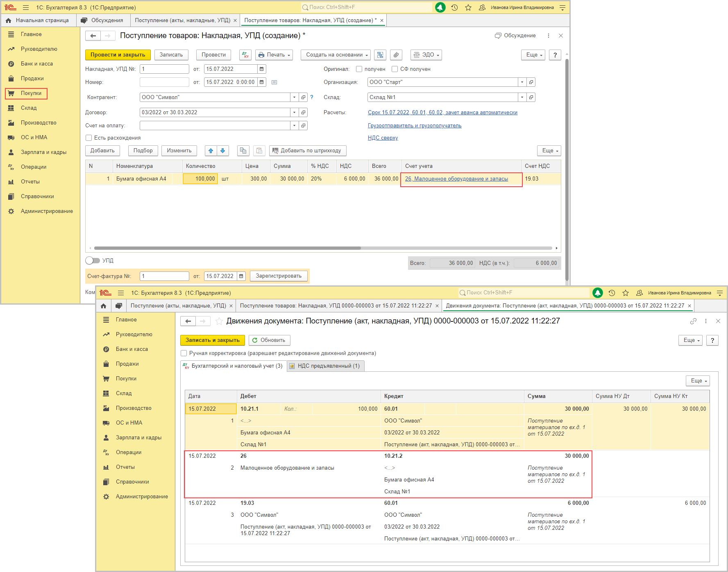Expand the Печать dropdown button
This screenshot has height=572, width=728.
[x=274, y=55]
